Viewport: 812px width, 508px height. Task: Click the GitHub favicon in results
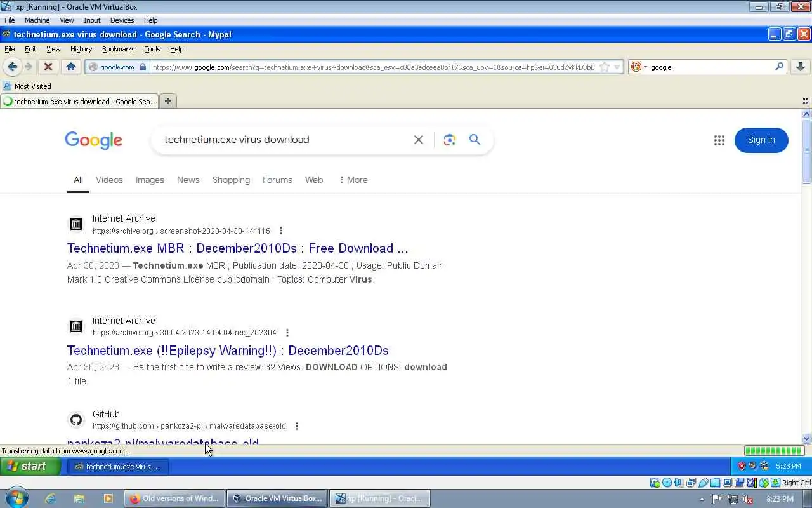[x=76, y=420]
